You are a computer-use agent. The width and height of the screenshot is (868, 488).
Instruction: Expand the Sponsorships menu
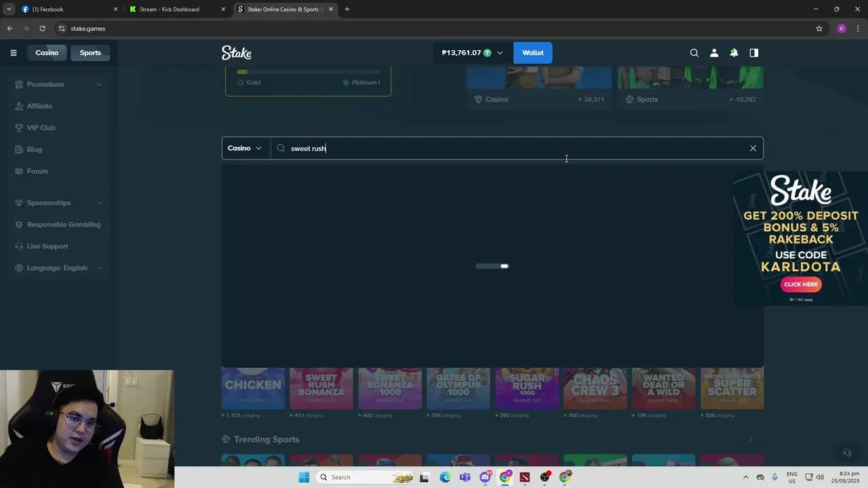(59, 203)
